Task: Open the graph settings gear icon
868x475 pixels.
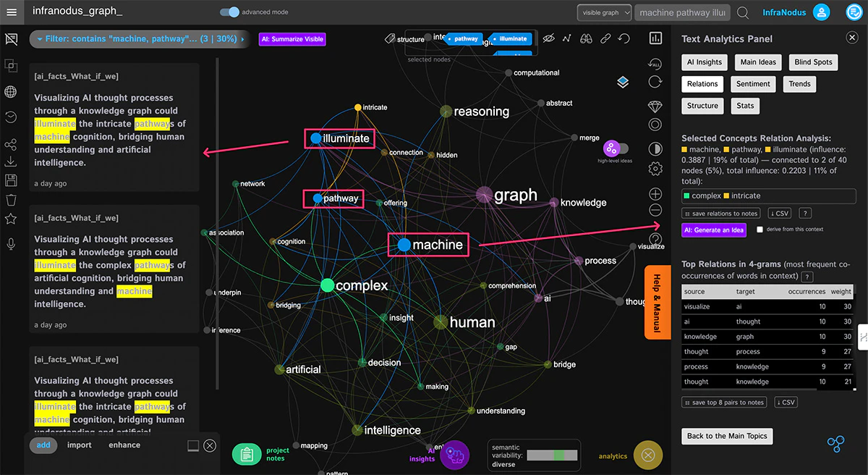Action: tap(655, 168)
